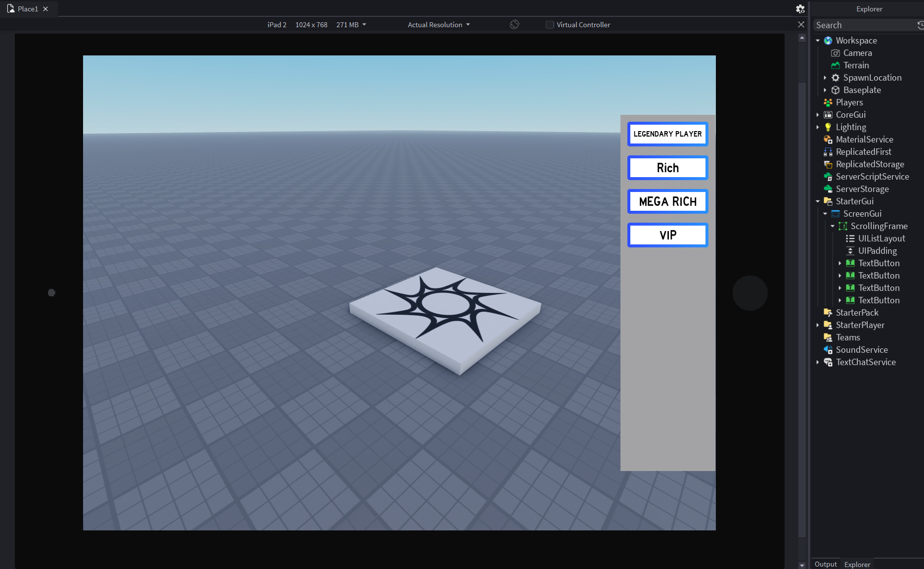Click the UIListLayout icon
This screenshot has height=569, width=924.
coord(850,238)
